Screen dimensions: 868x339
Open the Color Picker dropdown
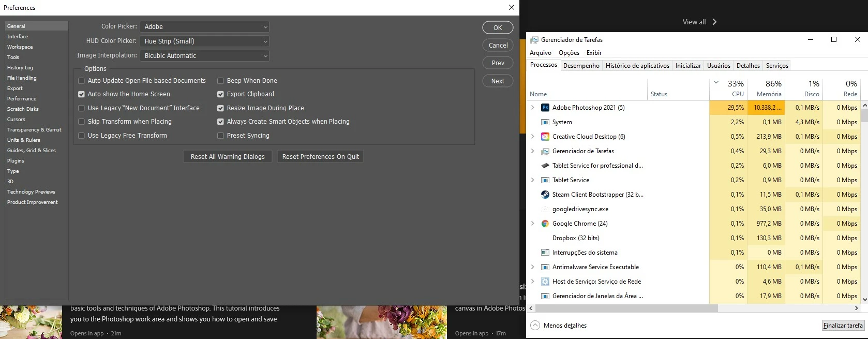[204, 27]
